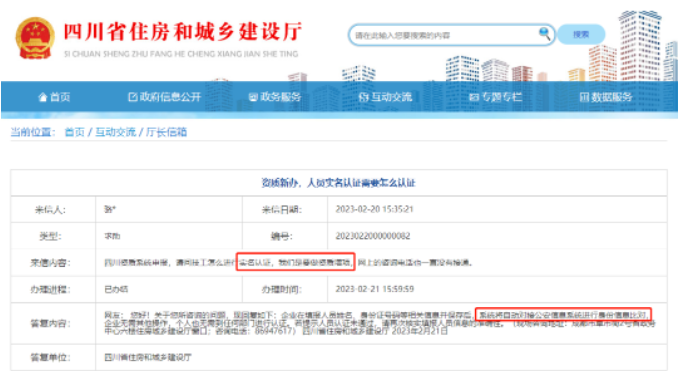Click the icon beside 专题专栏

point(474,97)
